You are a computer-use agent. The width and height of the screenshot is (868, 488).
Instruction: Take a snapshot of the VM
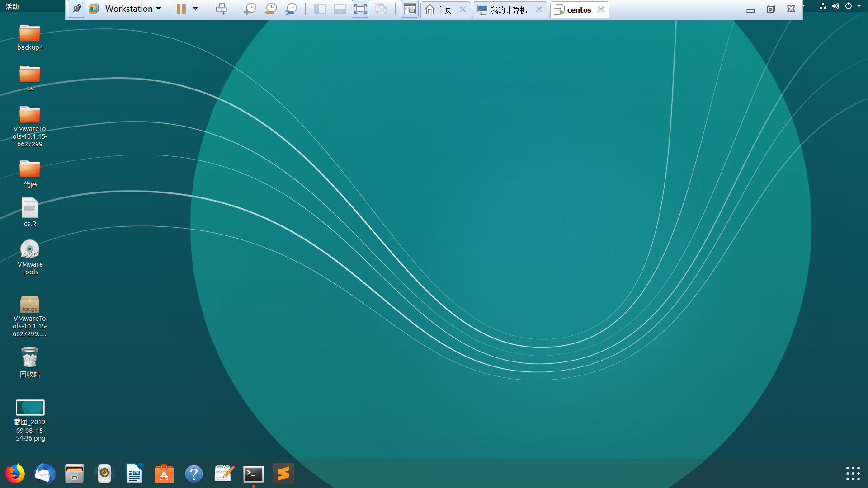(x=250, y=9)
